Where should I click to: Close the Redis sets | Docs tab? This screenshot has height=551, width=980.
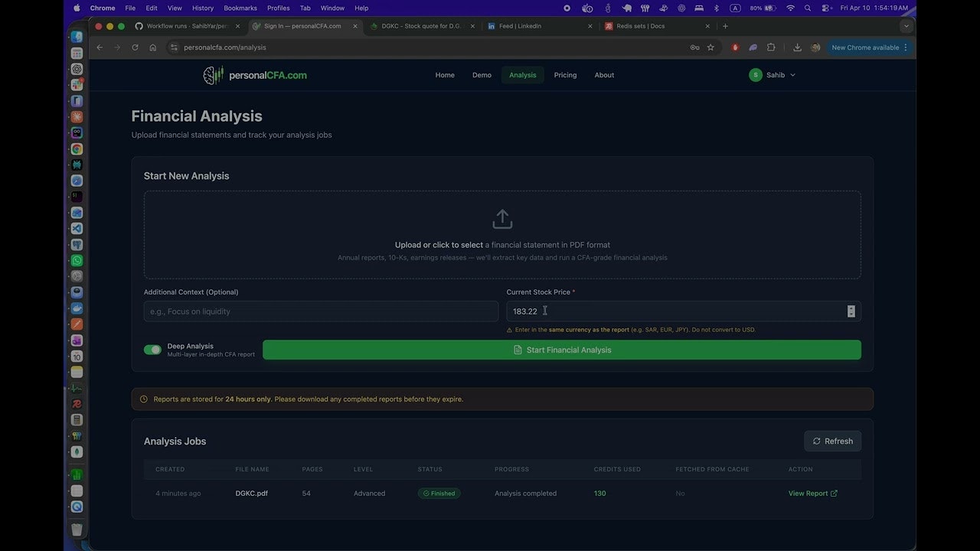pos(707,26)
